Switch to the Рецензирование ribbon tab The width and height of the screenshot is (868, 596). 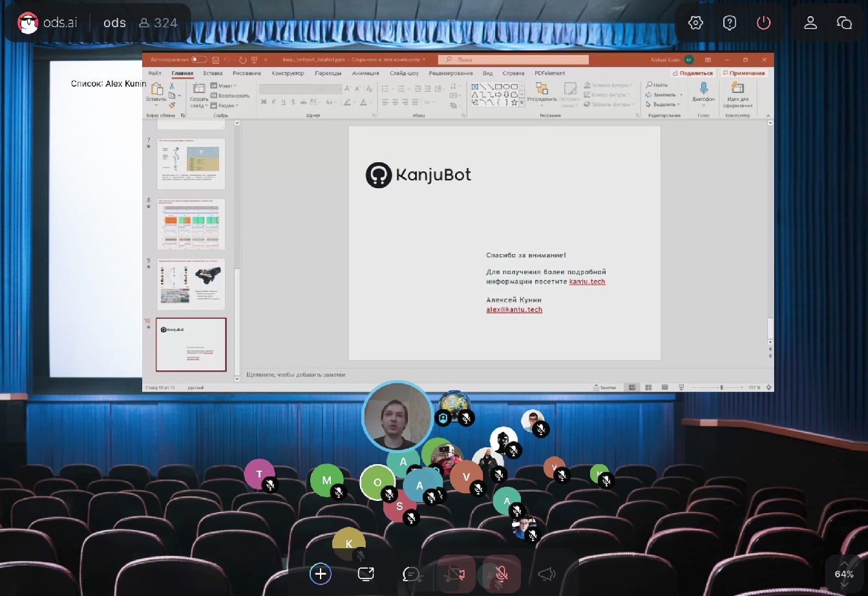click(x=450, y=73)
